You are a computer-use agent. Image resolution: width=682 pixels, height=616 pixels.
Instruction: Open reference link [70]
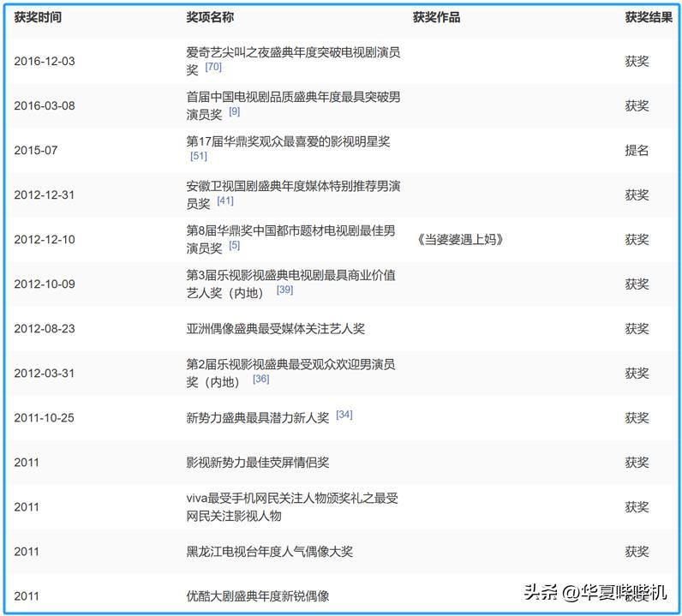click(x=213, y=67)
